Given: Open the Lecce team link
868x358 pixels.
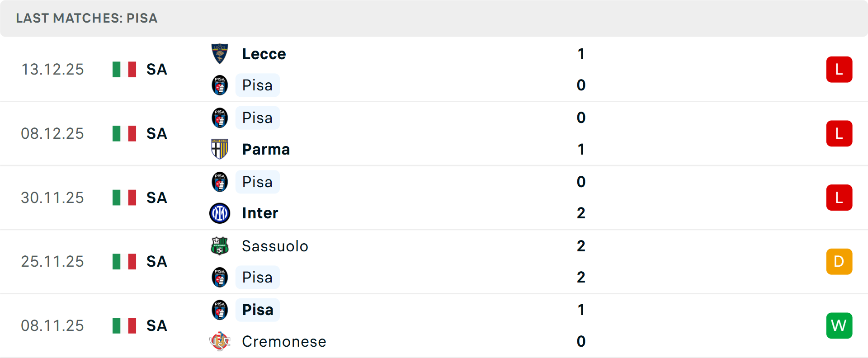Looking at the screenshot, I should [x=264, y=54].
